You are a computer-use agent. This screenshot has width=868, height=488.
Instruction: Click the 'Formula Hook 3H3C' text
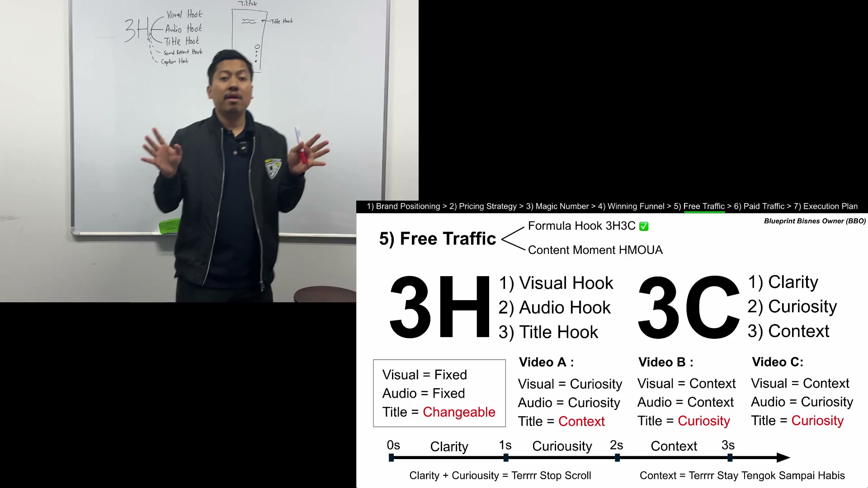point(581,226)
